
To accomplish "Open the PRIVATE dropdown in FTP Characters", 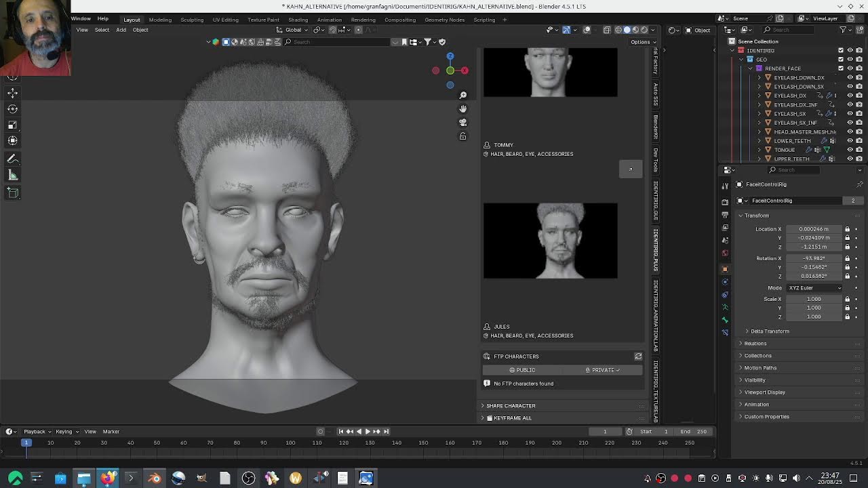I will 602,370.
